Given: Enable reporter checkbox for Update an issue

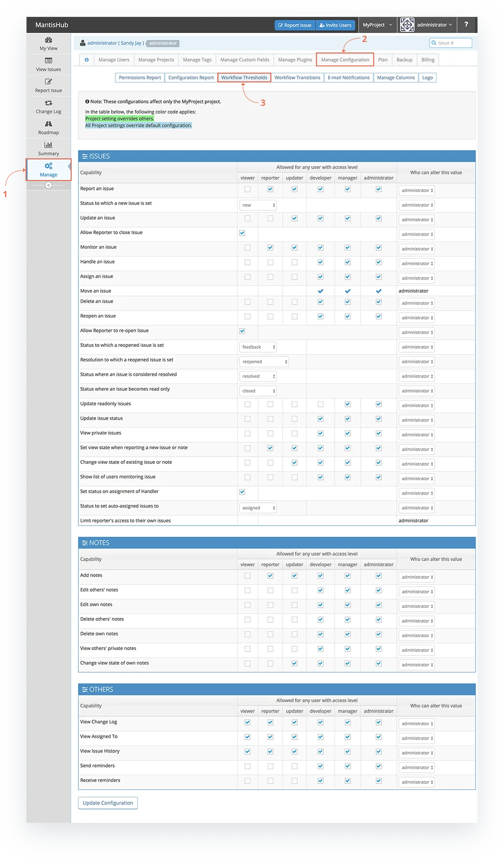Looking at the screenshot, I should coord(270,218).
